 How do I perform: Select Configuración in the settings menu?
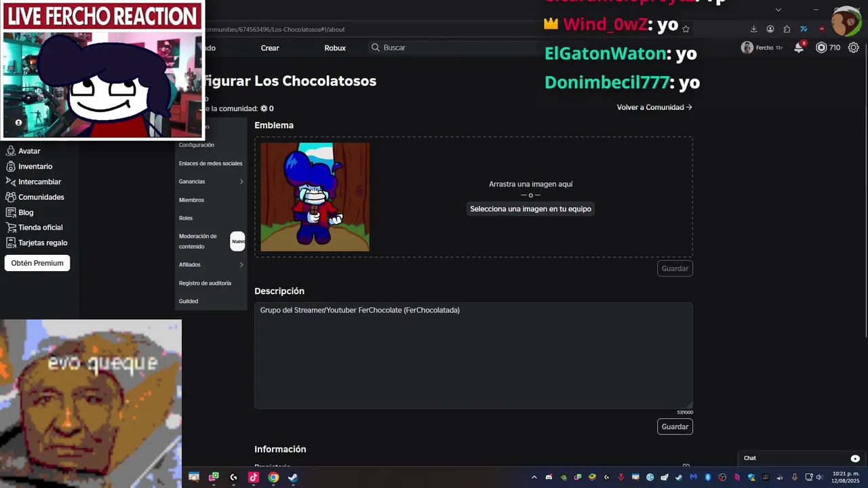(197, 145)
